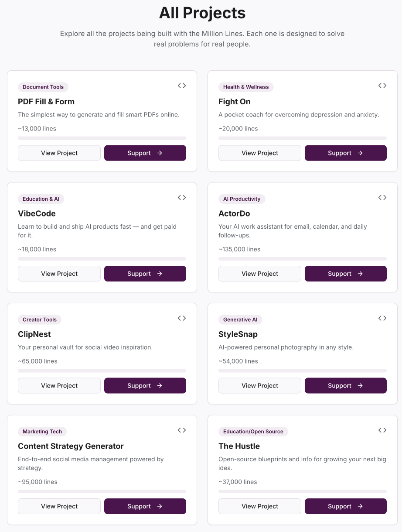This screenshot has width=402, height=532.
Task: Open code icon on Content Strategy Generator card
Action: [x=182, y=430]
